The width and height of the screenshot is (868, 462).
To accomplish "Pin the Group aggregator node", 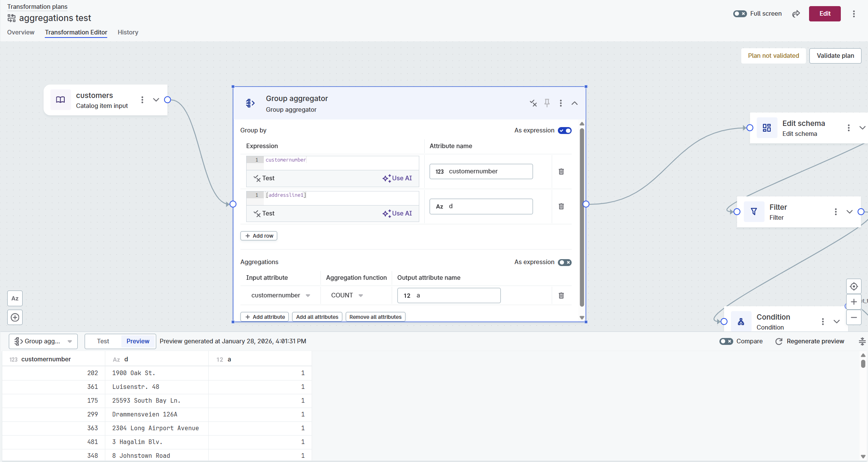I will 547,103.
